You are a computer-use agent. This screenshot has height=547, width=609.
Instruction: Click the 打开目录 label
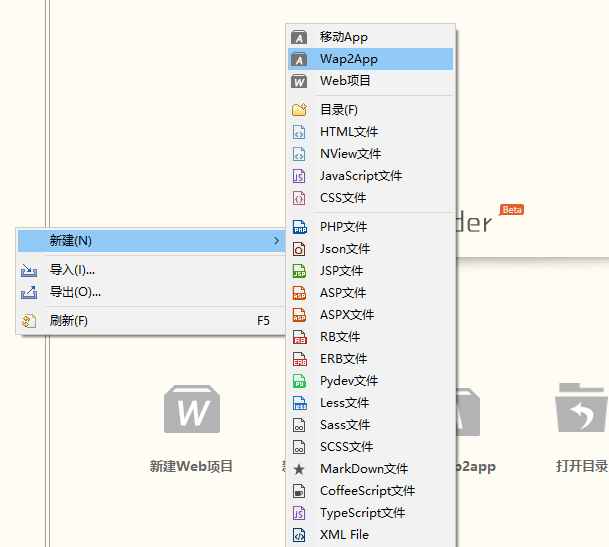coord(582,466)
